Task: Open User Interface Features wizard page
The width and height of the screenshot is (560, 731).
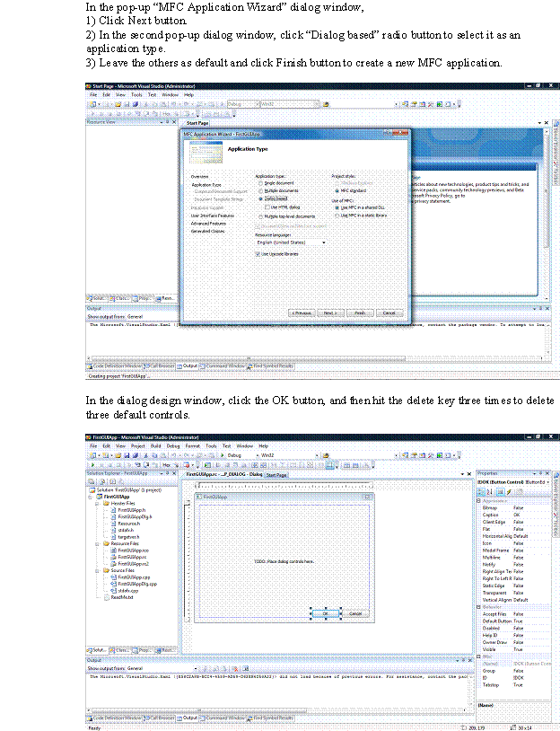Action: [212, 216]
